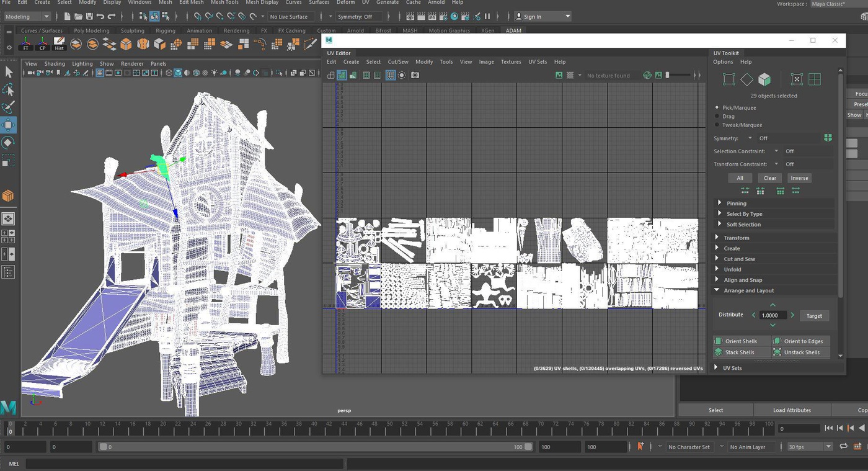The width and height of the screenshot is (868, 471).
Task: Click the Hist shelf icon
Action: pyautogui.click(x=59, y=44)
